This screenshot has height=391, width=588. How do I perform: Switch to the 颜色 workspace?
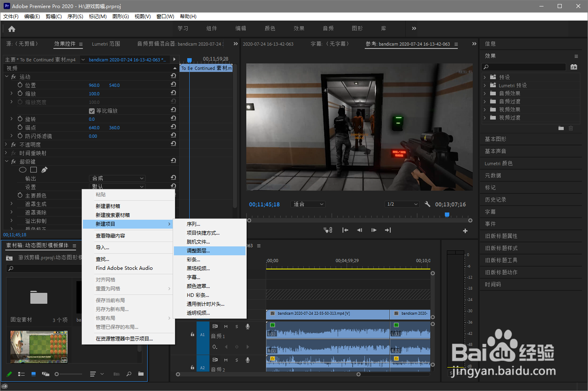pyautogui.click(x=270, y=28)
